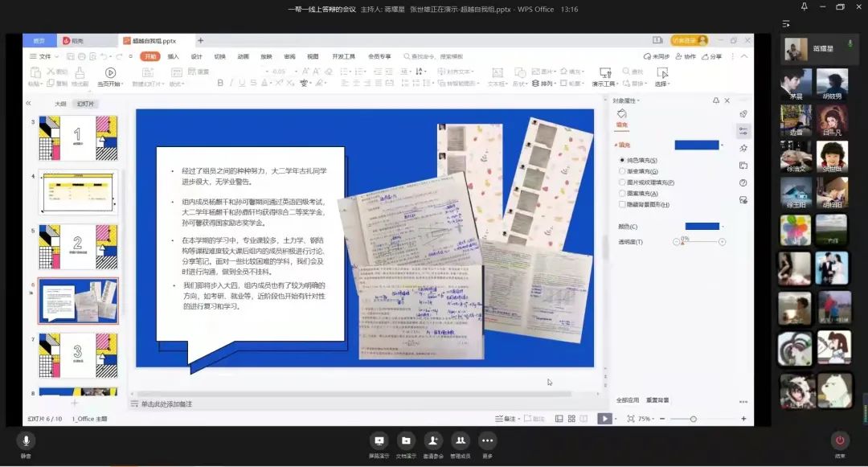Screen dimensions: 868x467
Task: Mute microphone in meeting toolbar
Action: point(26,440)
